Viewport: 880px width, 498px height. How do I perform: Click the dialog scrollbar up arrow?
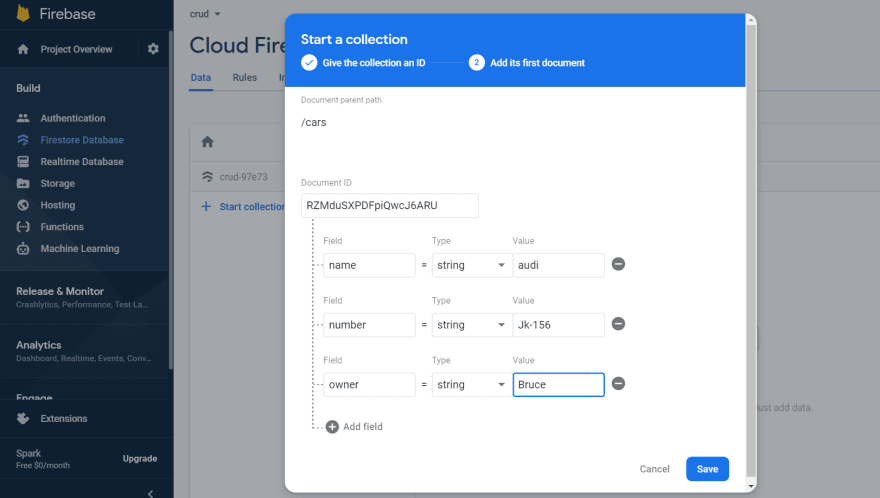pyautogui.click(x=751, y=20)
